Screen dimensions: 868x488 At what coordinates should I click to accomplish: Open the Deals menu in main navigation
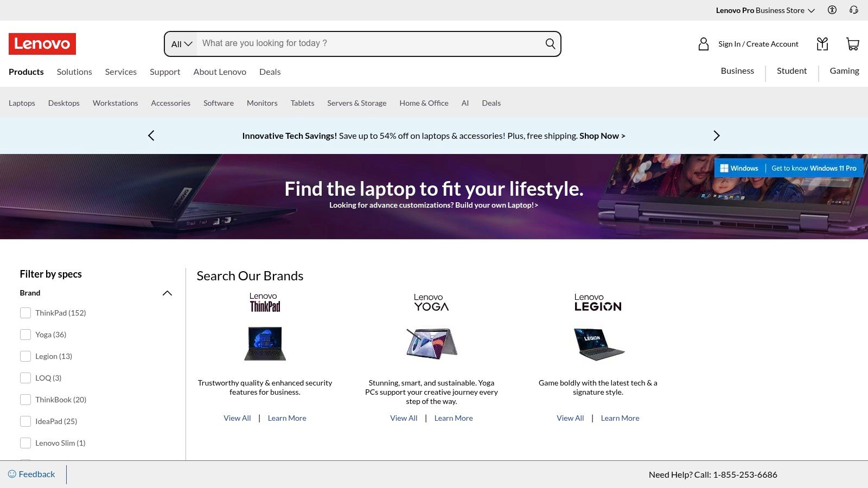pos(270,72)
